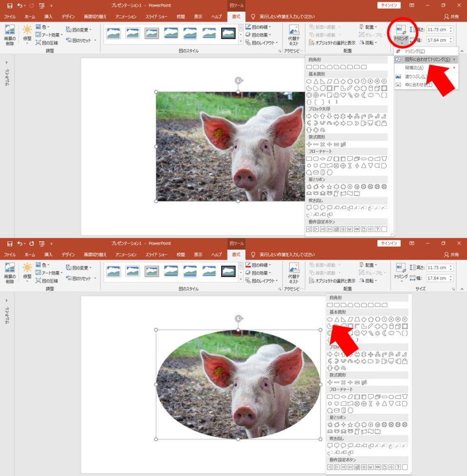Switch to アニメーション tab in lower window
Image resolution: width=467 pixels, height=476 pixels.
coord(126,255)
